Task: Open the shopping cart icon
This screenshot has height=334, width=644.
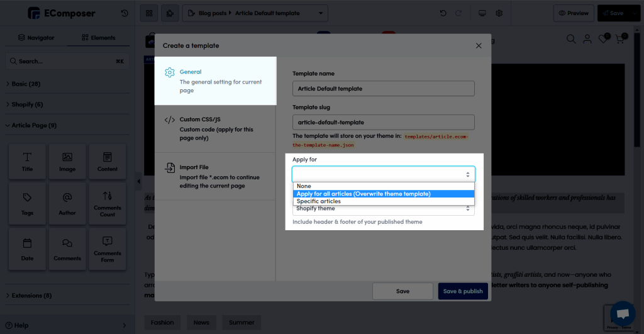Action: [620, 39]
